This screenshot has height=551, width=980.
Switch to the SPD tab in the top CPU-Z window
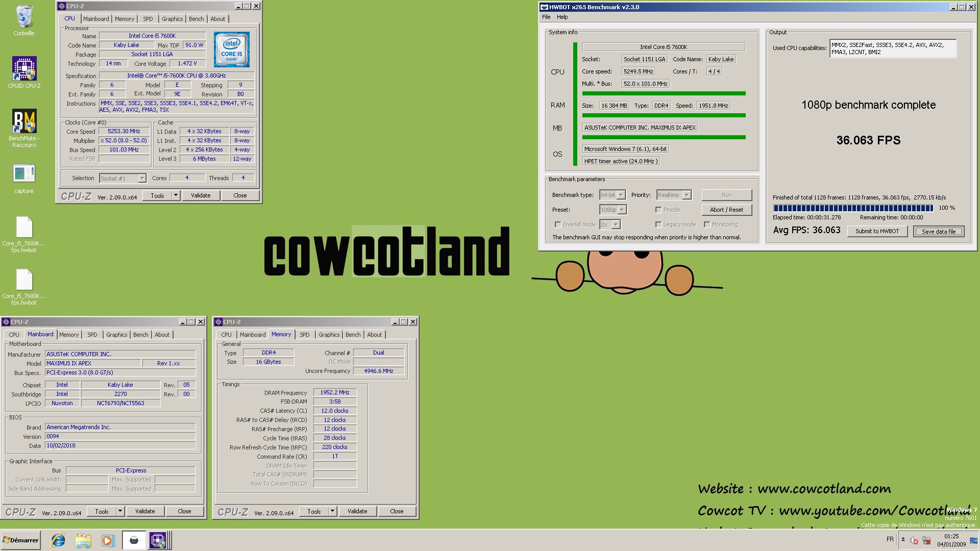[148, 19]
